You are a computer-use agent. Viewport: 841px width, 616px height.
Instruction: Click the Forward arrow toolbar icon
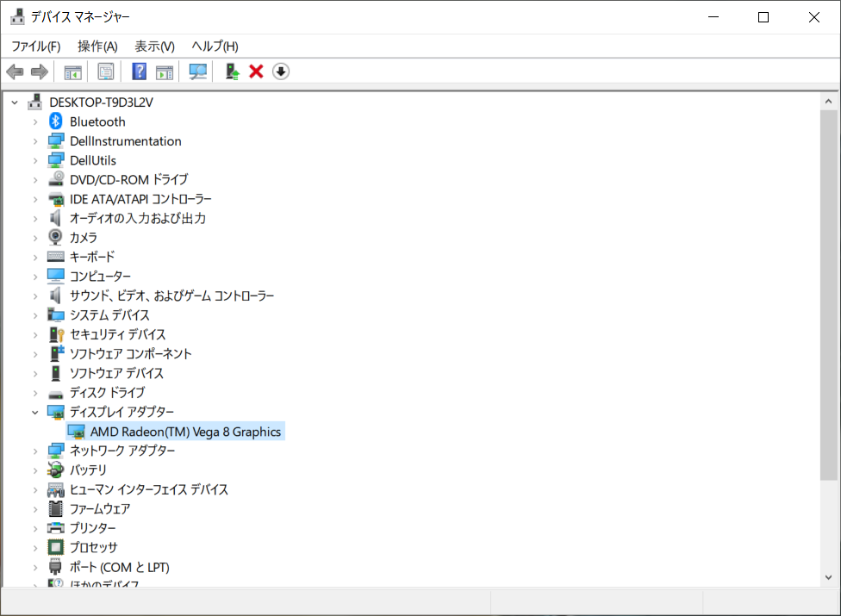[x=40, y=72]
